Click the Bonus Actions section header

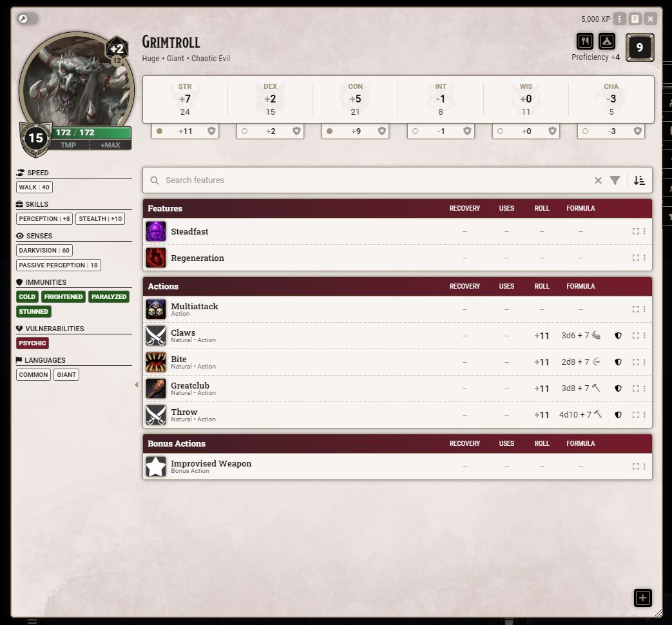(x=177, y=444)
